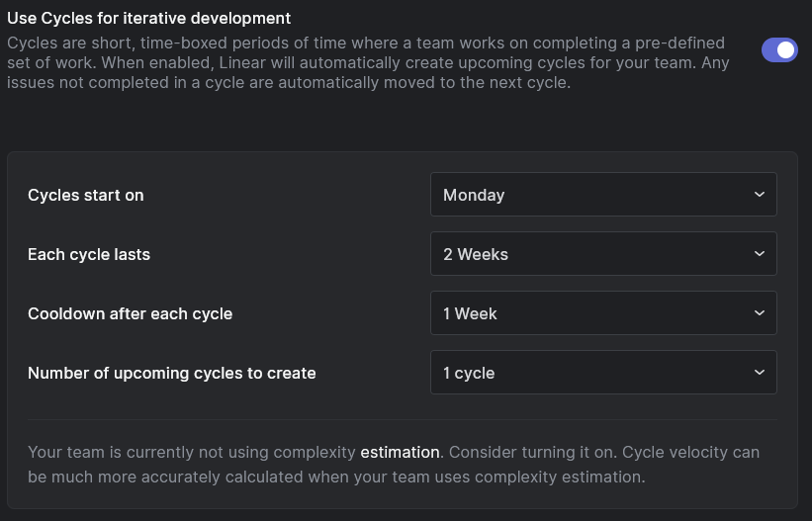The height and width of the screenshot is (521, 812).
Task: Follow the highlighted estimation link
Action: [x=400, y=452]
